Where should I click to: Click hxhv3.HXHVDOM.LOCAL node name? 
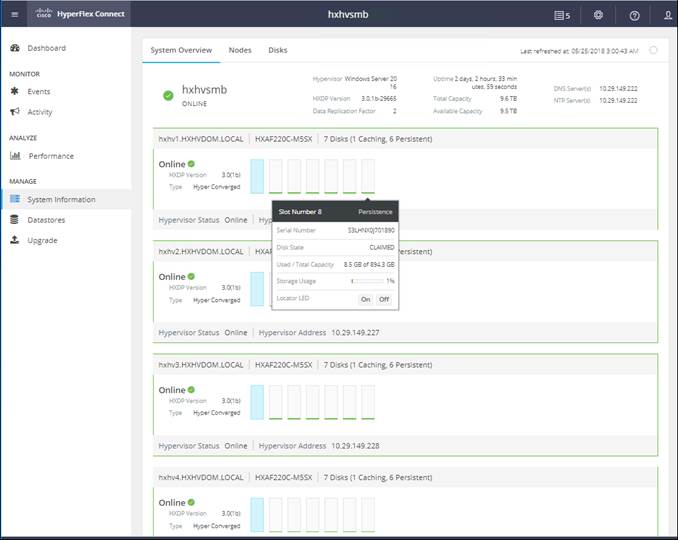click(x=201, y=364)
